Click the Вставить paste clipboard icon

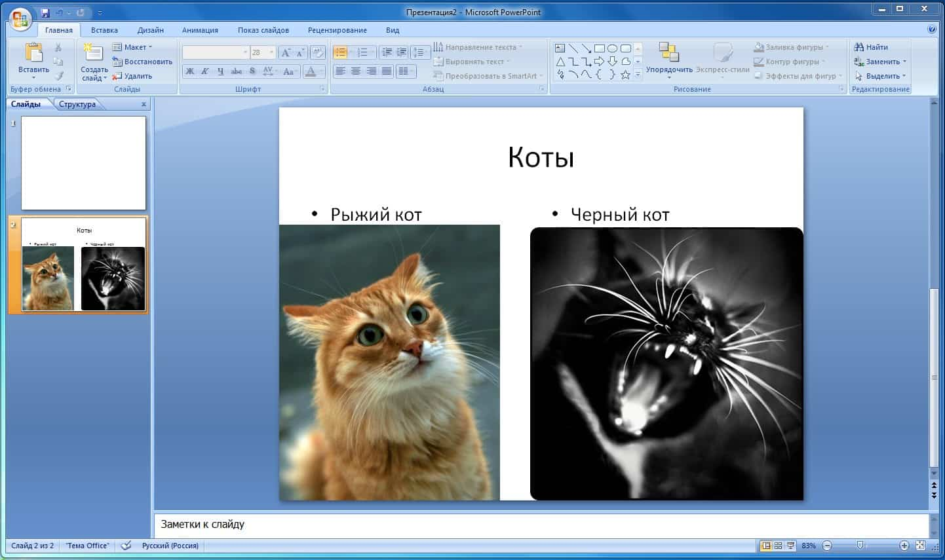click(33, 52)
